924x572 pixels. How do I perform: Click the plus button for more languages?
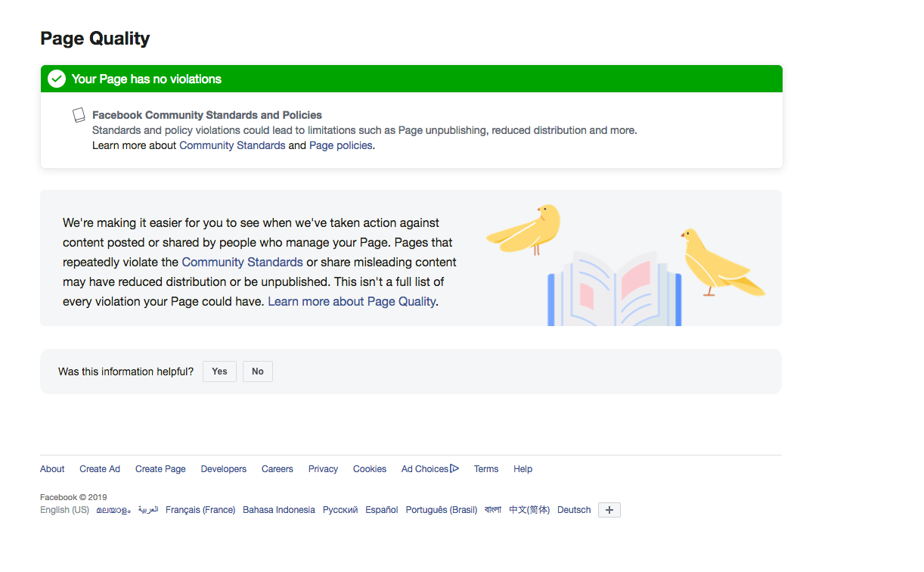click(609, 510)
